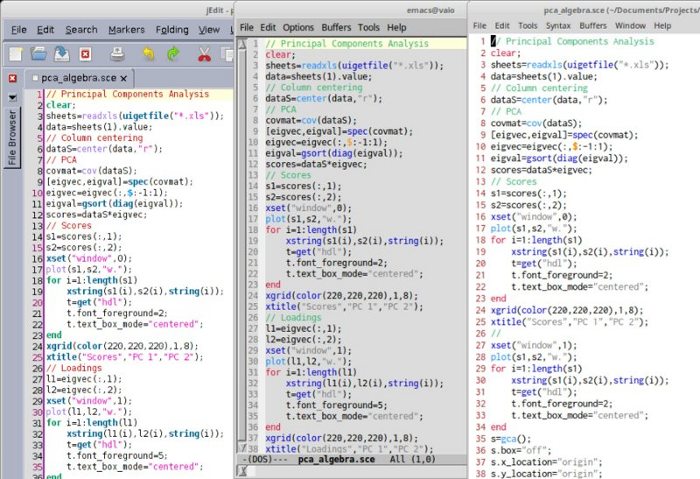Open the Markers menu in jEdit

coord(126,29)
